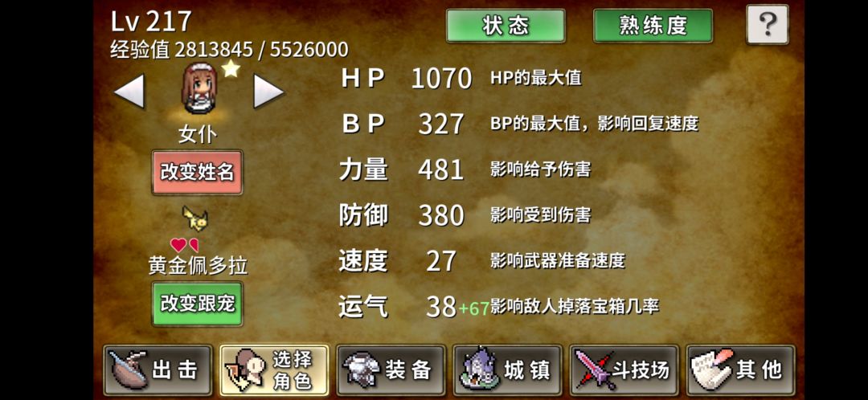Open the question mark help button

coord(768,25)
